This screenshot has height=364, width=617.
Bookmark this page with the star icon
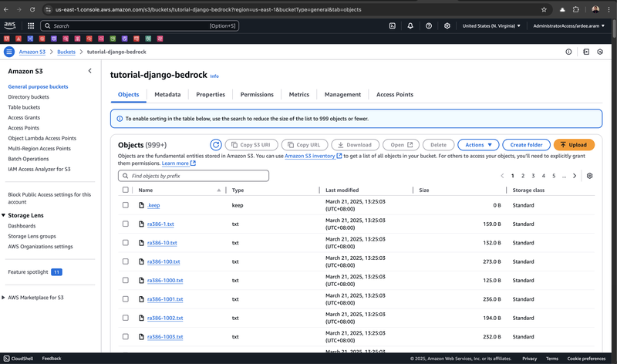pos(544,9)
